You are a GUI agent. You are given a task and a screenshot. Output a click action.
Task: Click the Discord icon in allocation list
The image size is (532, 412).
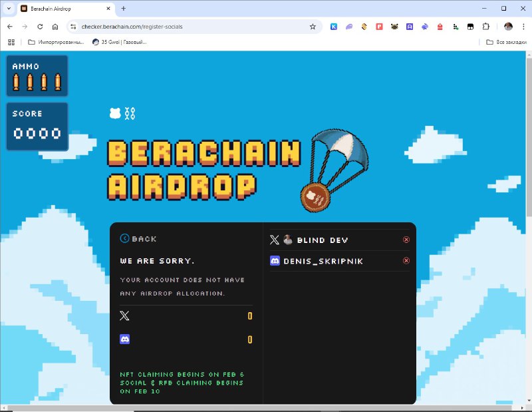pyautogui.click(x=125, y=339)
